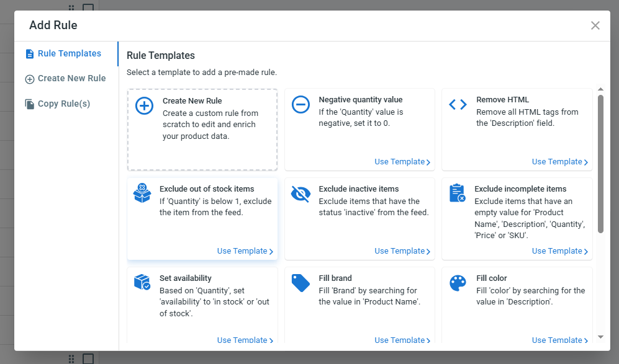Click the Set availability box icon
This screenshot has width=619, height=364.
click(x=142, y=282)
